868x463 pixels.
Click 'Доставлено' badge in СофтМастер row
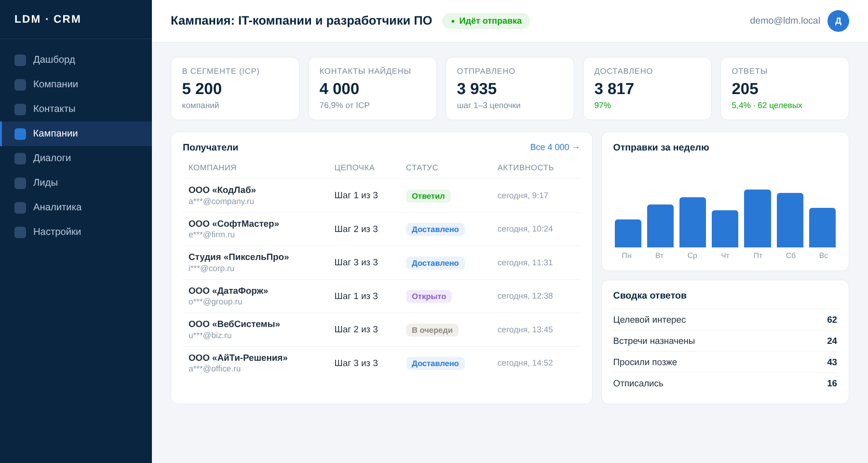click(435, 229)
